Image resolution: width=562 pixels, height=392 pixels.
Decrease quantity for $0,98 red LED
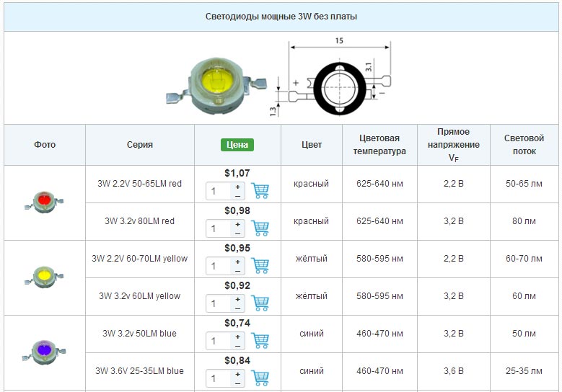coord(237,233)
